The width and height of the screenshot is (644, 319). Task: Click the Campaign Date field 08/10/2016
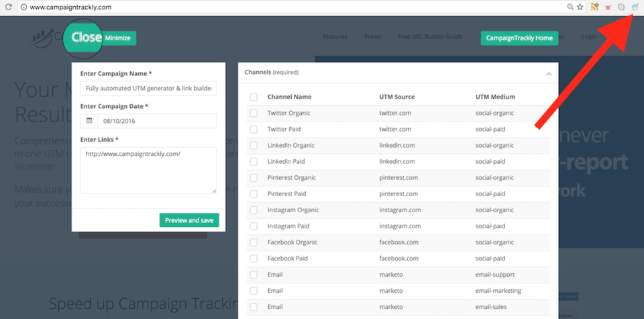coord(157,122)
